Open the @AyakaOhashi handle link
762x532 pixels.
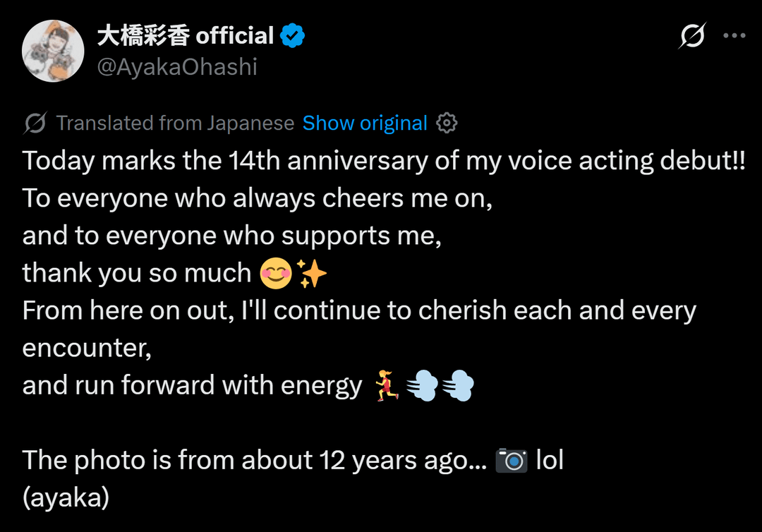(176, 67)
